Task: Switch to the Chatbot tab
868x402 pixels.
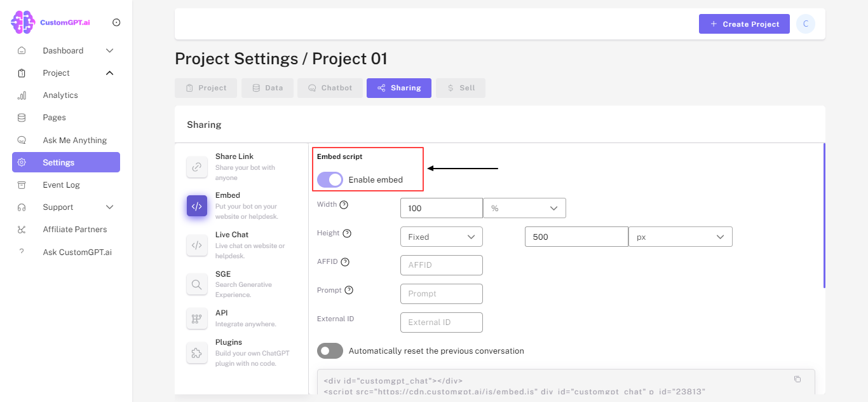Action: click(330, 88)
